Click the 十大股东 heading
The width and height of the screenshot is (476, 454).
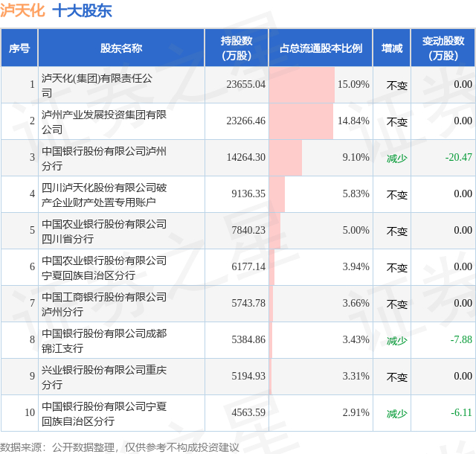click(83, 11)
